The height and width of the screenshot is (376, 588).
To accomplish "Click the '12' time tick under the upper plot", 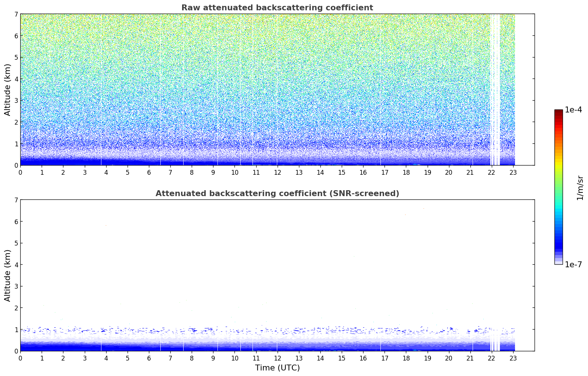I will (277, 172).
